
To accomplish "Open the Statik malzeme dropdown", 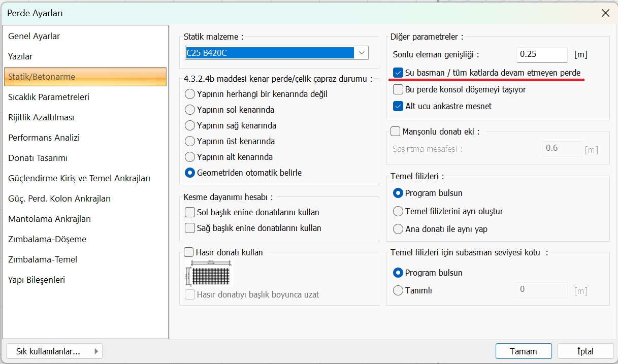I will (361, 53).
